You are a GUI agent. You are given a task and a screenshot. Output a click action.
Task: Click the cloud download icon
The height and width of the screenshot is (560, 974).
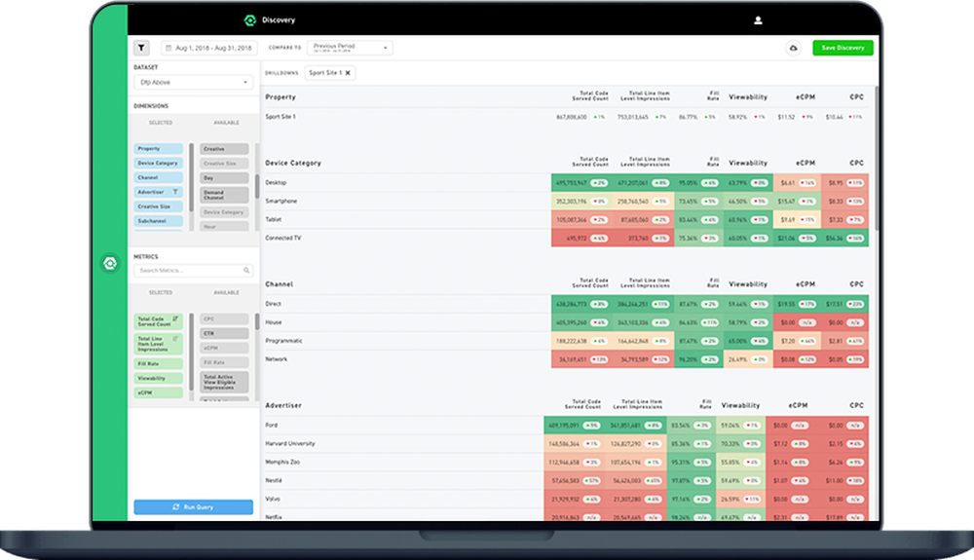tap(793, 48)
